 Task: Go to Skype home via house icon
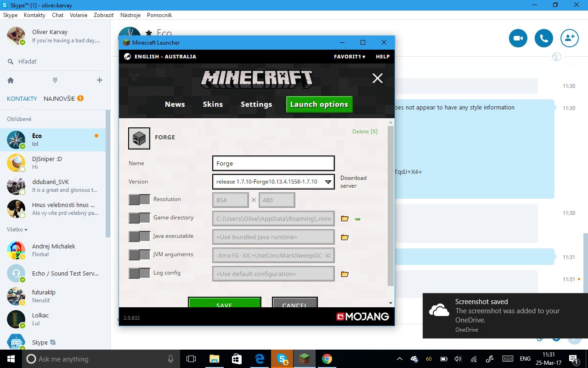click(x=11, y=80)
